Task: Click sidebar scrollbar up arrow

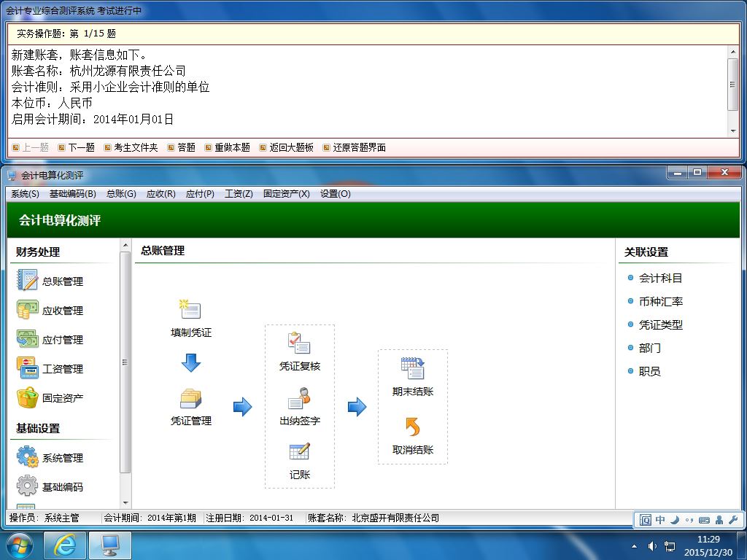Action: (125, 245)
